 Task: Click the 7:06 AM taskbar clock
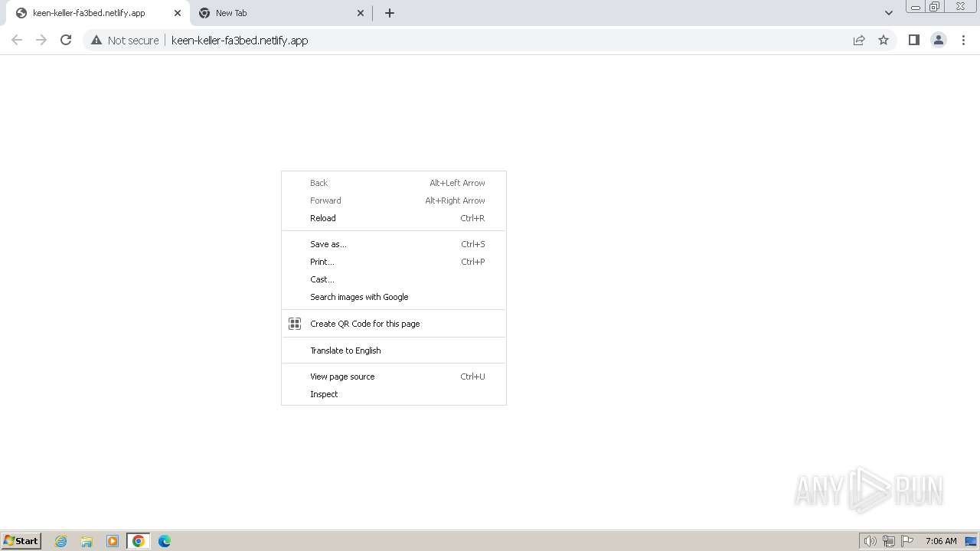coord(941,541)
